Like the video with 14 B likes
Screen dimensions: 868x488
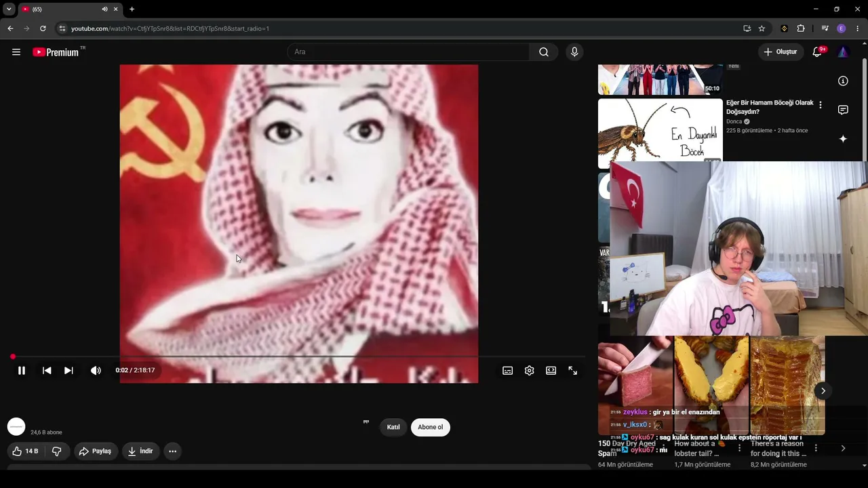point(26,451)
